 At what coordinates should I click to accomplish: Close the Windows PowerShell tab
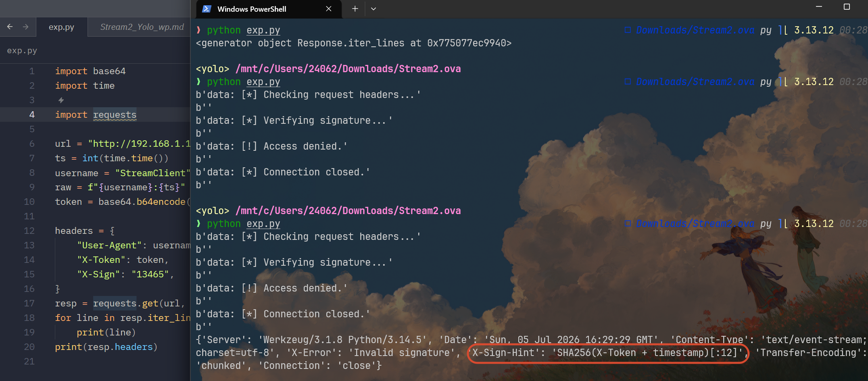(x=329, y=9)
